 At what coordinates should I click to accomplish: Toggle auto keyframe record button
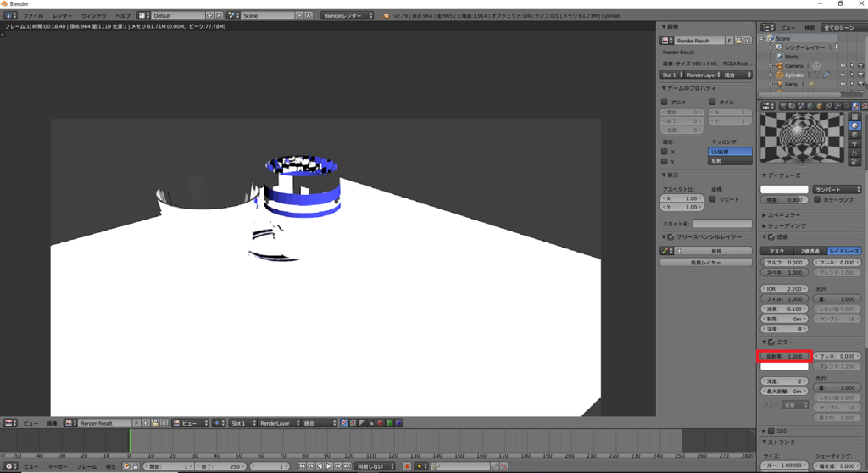pyautogui.click(x=407, y=466)
